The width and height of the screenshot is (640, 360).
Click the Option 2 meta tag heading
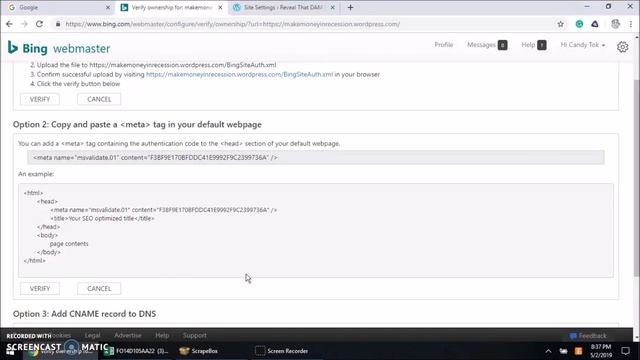click(137, 124)
